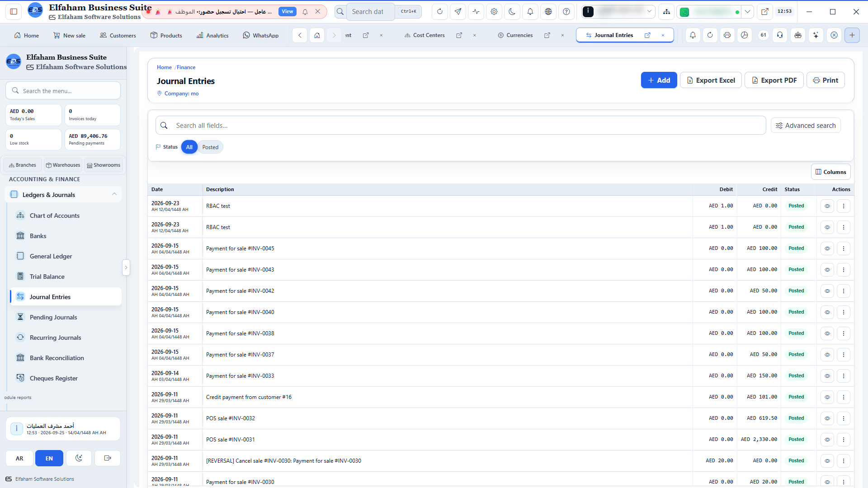This screenshot has width=868, height=488.
Task: Open WhatsApp from top navigation
Action: point(261,35)
